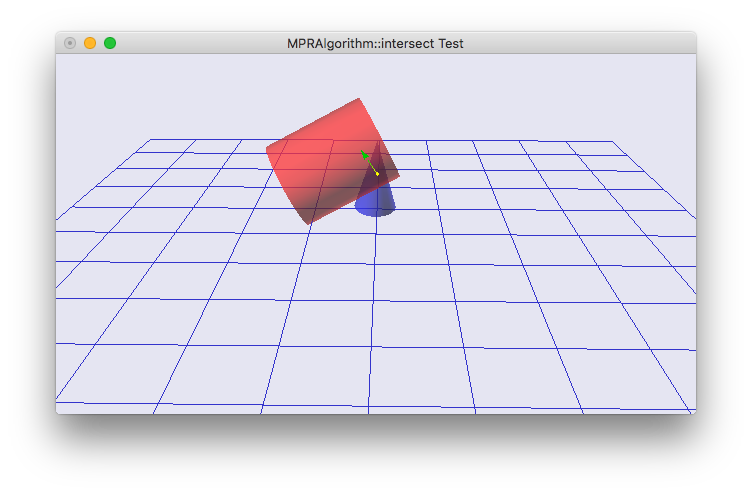Click the gray disabled close button
This screenshot has width=752, height=494.
(x=70, y=43)
